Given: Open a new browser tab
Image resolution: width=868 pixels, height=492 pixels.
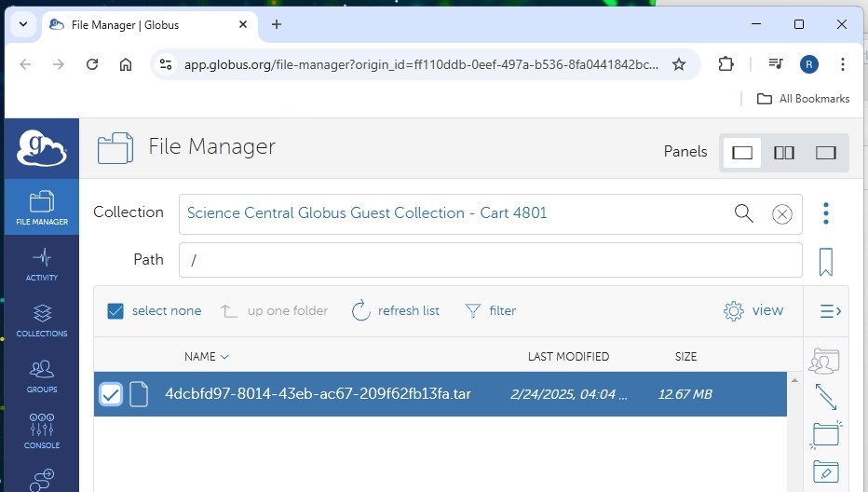Looking at the screenshot, I should 277,24.
